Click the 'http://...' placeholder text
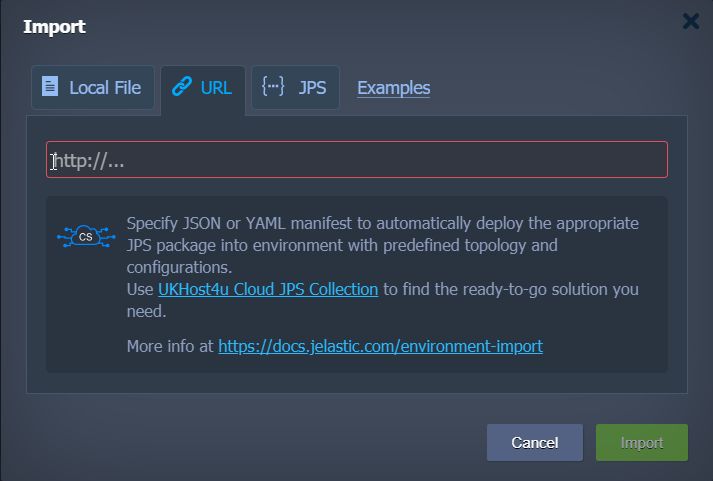This screenshot has width=713, height=481. click(x=88, y=161)
